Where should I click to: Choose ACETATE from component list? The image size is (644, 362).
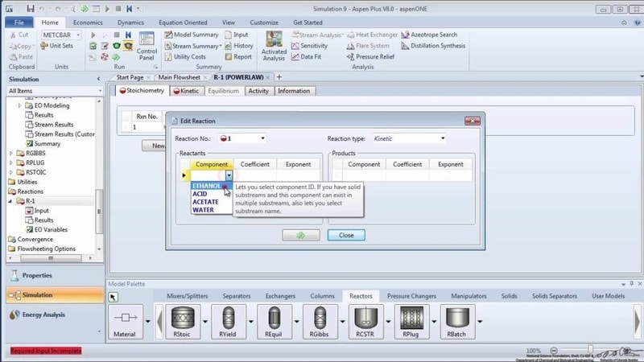click(x=211, y=202)
